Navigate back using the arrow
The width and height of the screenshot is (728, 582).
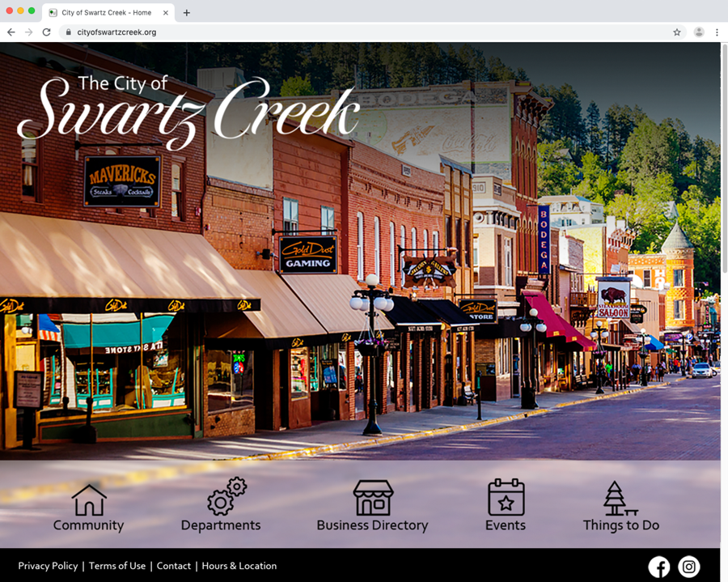[11, 32]
